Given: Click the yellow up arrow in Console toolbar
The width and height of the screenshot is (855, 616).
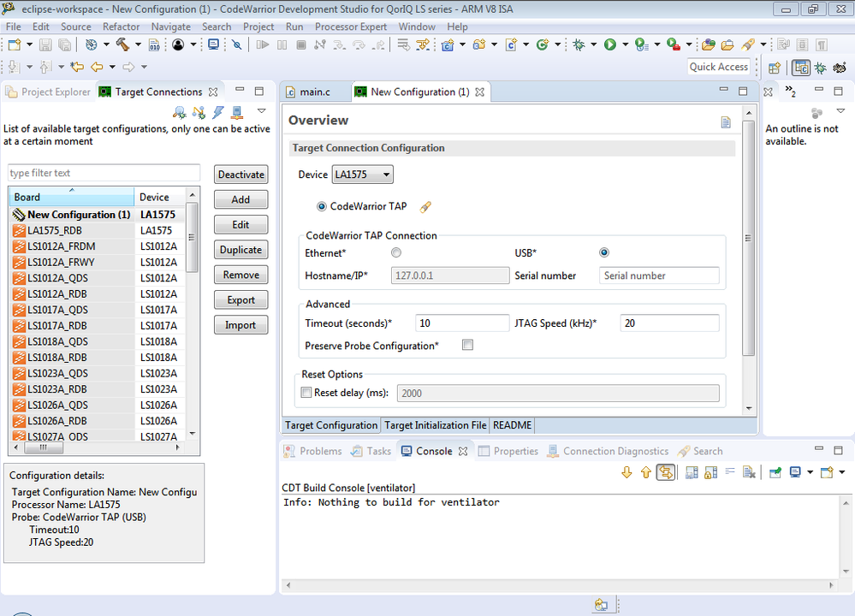Looking at the screenshot, I should pyautogui.click(x=646, y=472).
